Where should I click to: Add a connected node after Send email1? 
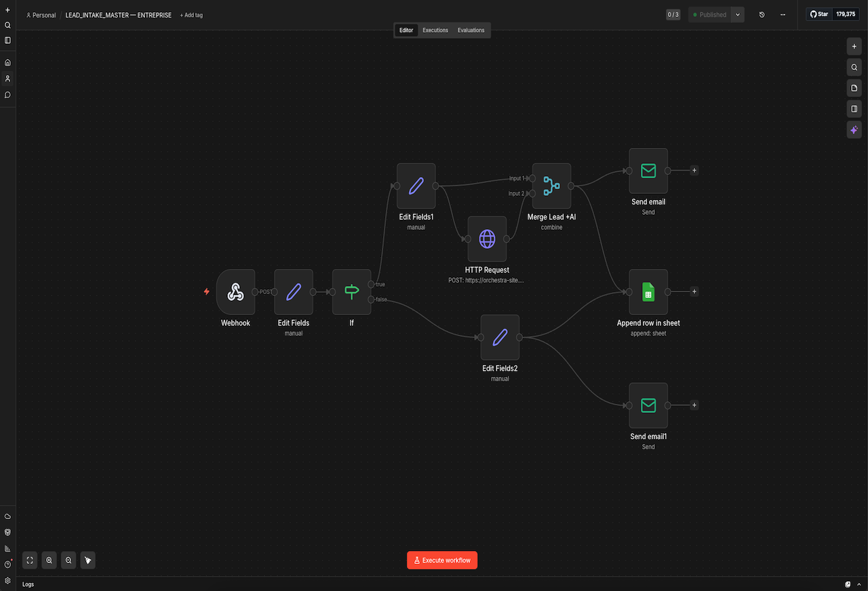[694, 405]
